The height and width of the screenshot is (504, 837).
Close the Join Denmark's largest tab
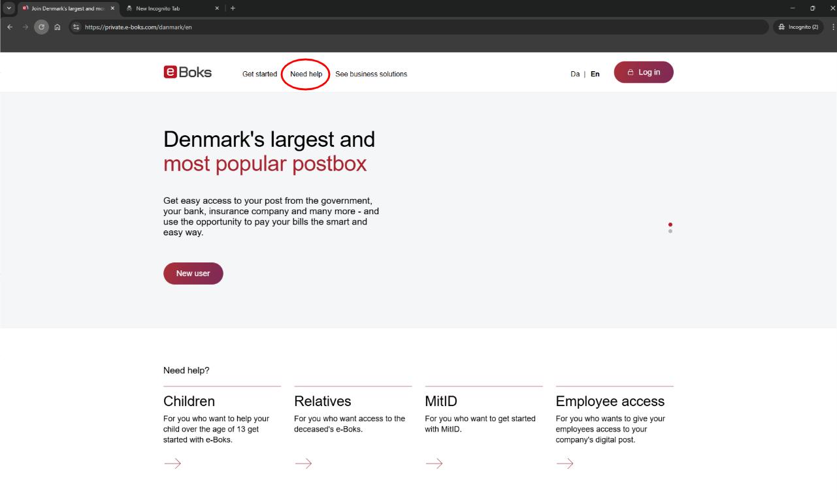[112, 8]
